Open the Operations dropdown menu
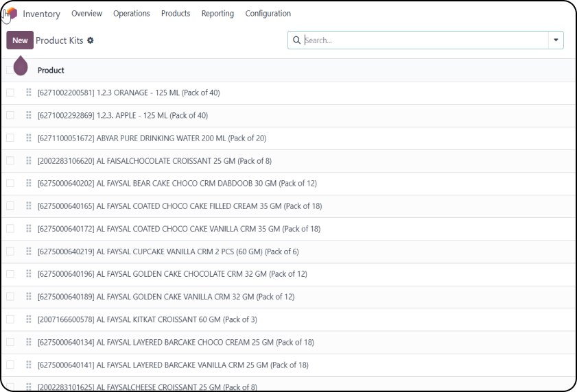The height and width of the screenshot is (392, 577). point(131,14)
